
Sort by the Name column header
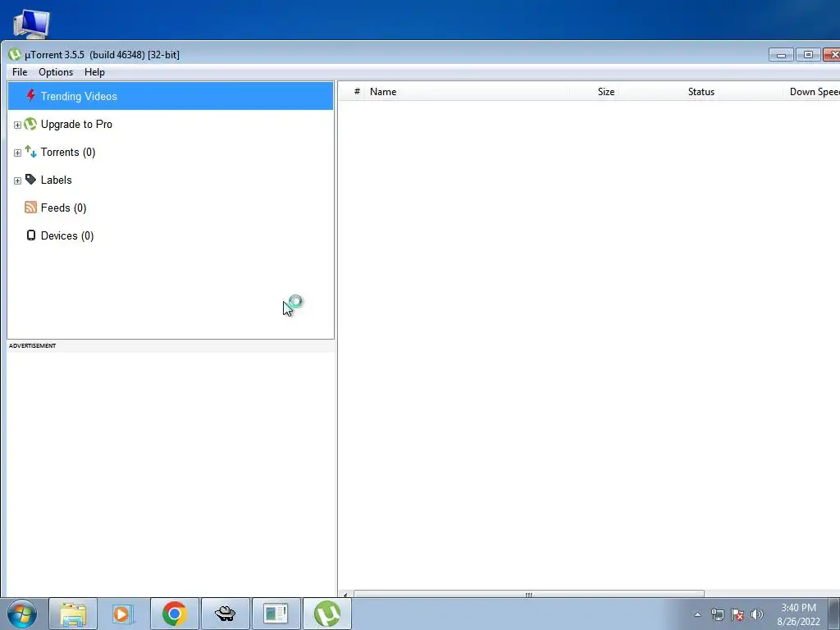[x=467, y=92]
